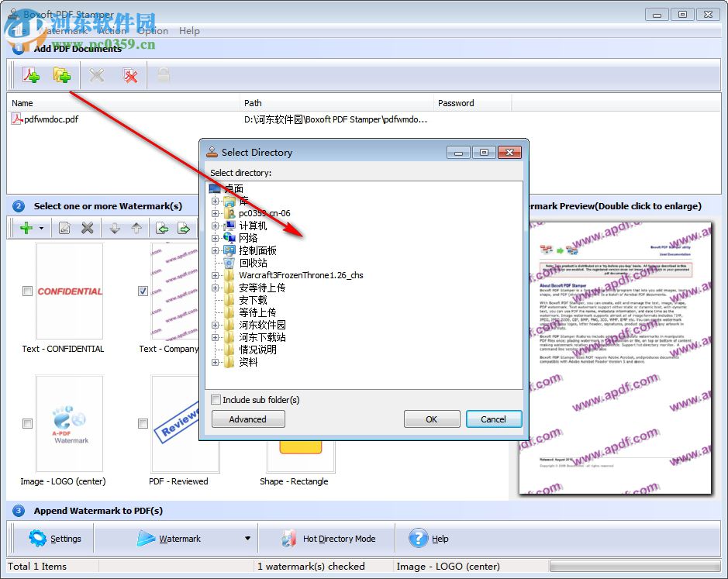Screen dimensions: 728x579
Task: Click the Add Folder icon in the PDF toolbar
Action: (62, 75)
